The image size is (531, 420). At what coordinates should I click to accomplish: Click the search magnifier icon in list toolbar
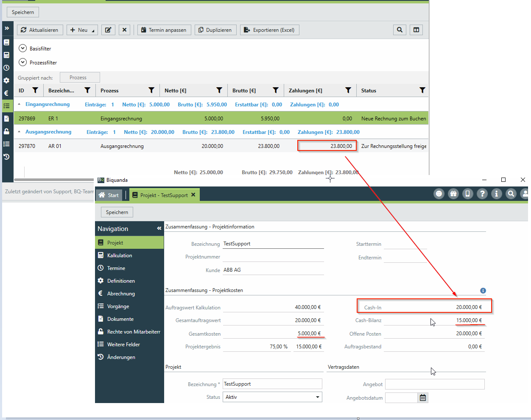(x=400, y=30)
